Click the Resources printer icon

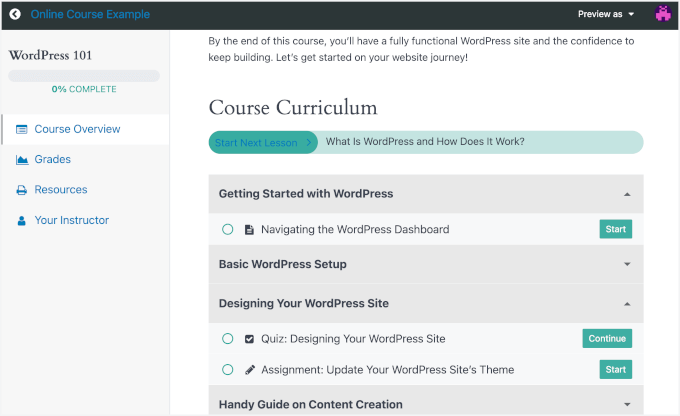(22, 190)
